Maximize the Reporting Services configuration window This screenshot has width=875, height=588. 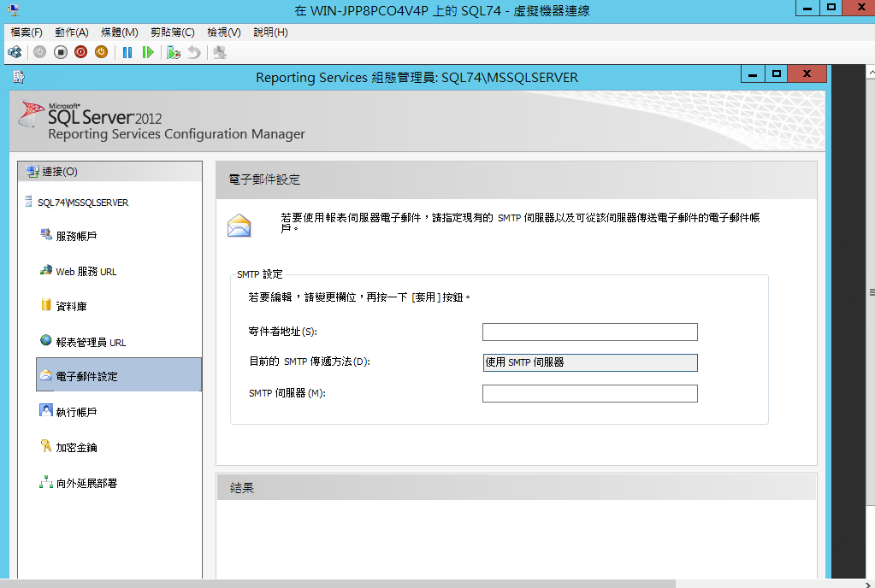point(777,73)
